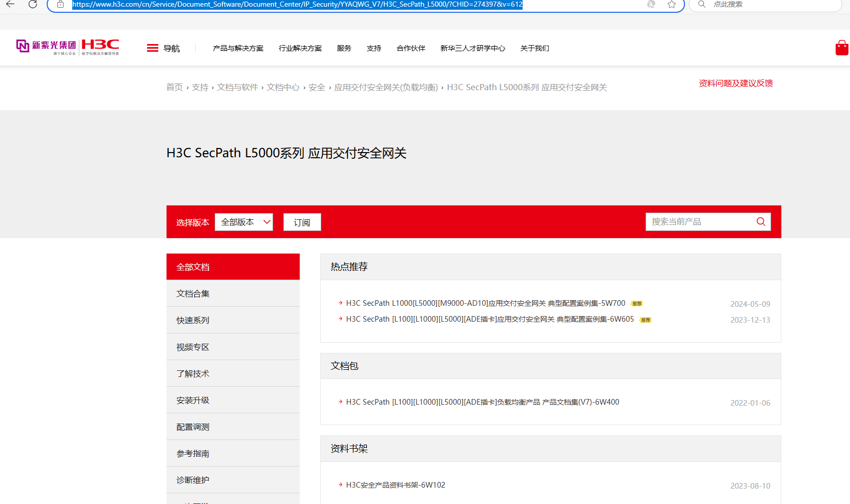
Task: Open the 关于我们 menu
Action: click(x=535, y=48)
